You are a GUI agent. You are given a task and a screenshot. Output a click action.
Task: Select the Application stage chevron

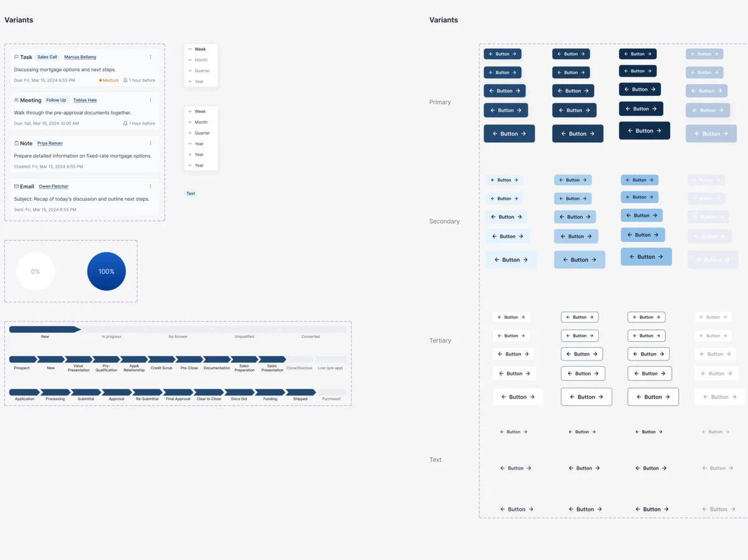[x=25, y=392]
